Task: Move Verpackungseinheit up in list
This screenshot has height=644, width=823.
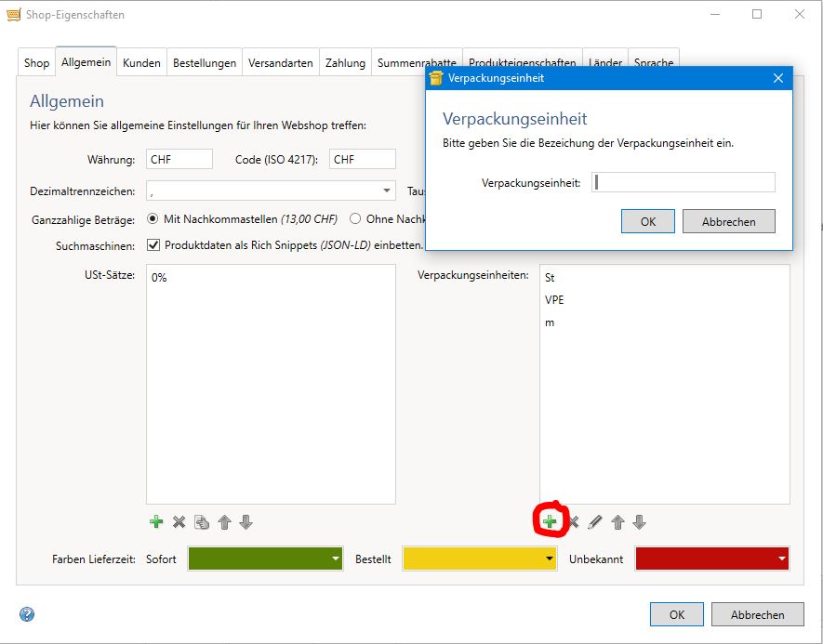Action: click(x=617, y=522)
